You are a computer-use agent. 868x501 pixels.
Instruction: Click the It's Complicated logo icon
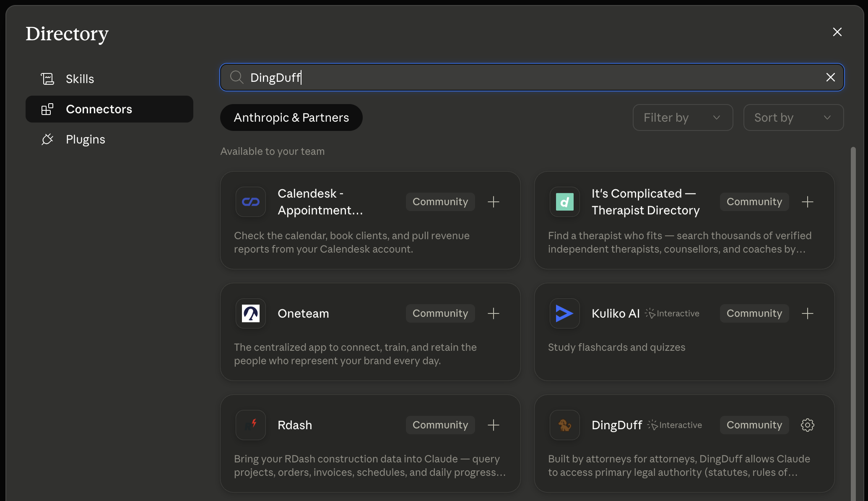[565, 202]
